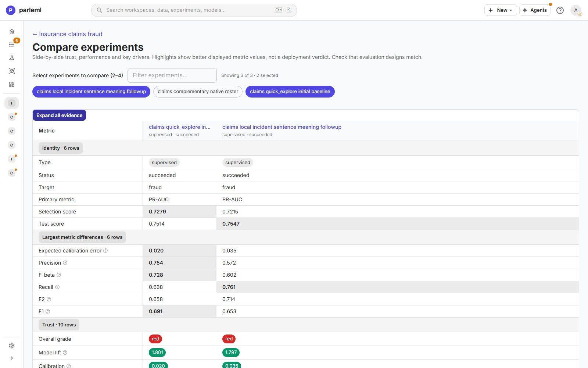Expand the sidebar with the chevron arrow

pyautogui.click(x=12, y=358)
